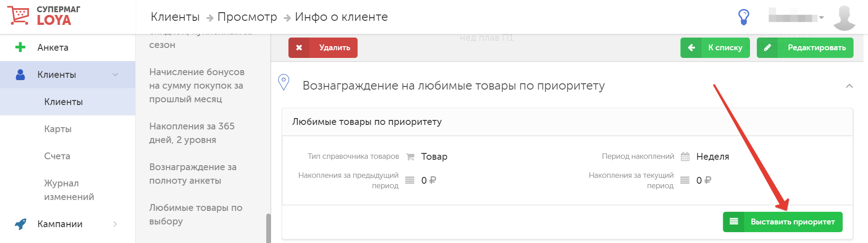Collapse the Вознаграждение на любимые товары panel
The image size is (868, 243).
pos(849,86)
